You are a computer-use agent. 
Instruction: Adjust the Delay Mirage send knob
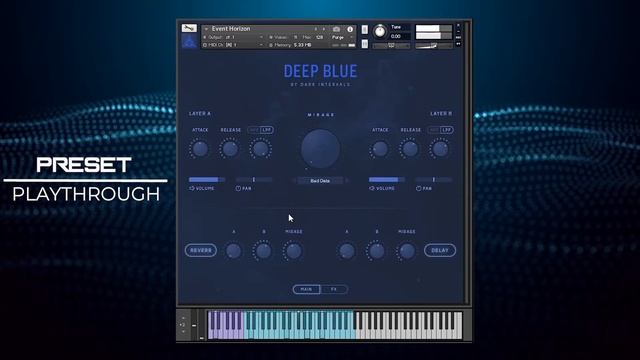407,251
